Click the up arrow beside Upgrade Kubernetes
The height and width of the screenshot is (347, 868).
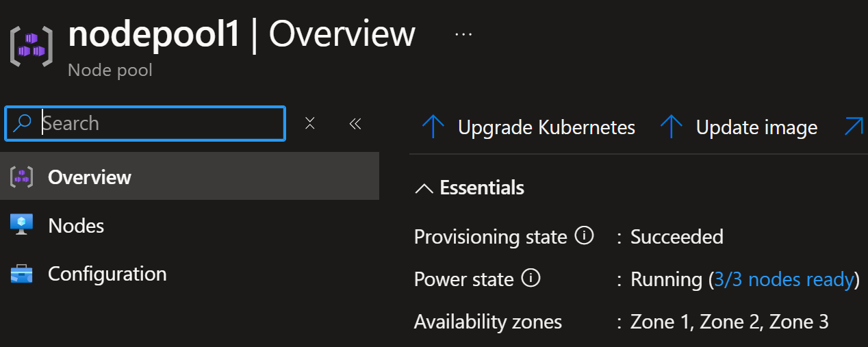click(x=433, y=127)
